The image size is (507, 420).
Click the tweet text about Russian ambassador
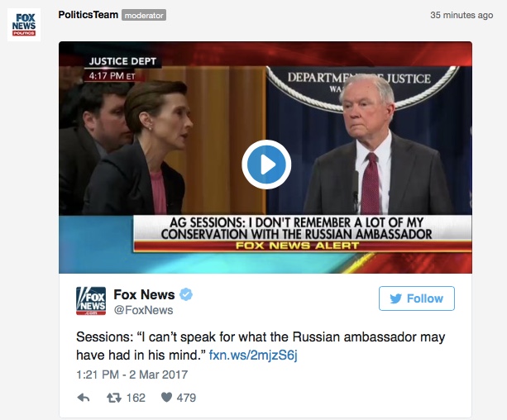coord(261,346)
